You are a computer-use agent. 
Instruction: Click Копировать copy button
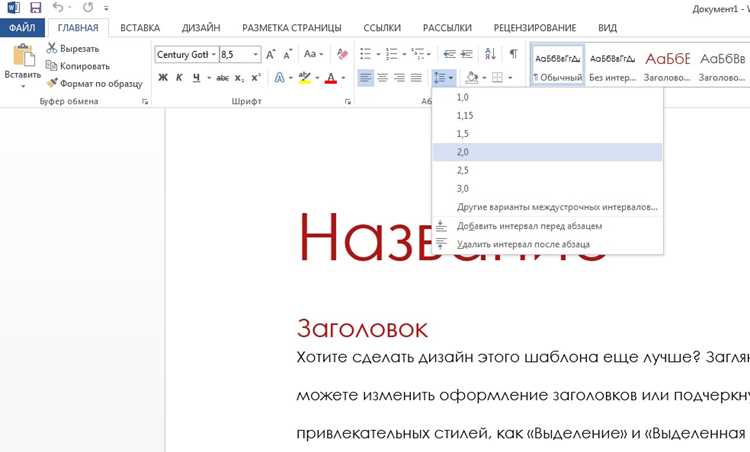tap(78, 66)
